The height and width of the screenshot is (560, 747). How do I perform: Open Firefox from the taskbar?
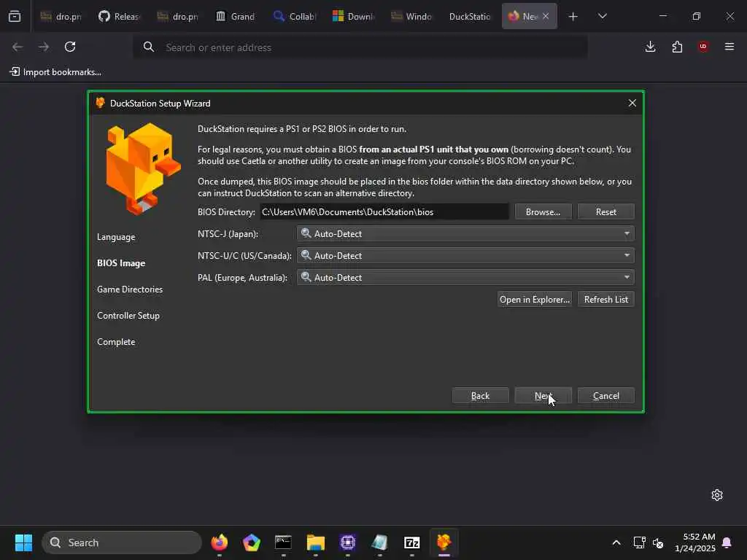(x=219, y=542)
